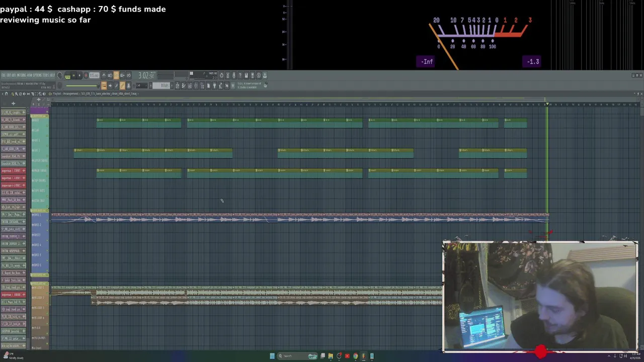This screenshot has width=644, height=362.
Task: Open menu of the first hihats clip
Action: point(75,150)
